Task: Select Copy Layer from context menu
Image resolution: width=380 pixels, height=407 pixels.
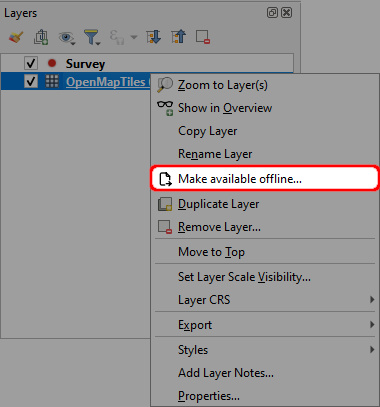Action: [x=265, y=131]
